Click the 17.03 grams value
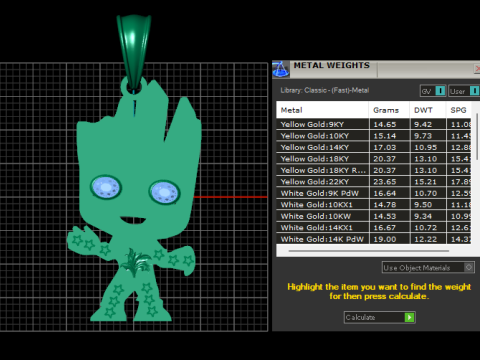Image resolution: width=480 pixels, height=360 pixels. (x=385, y=147)
